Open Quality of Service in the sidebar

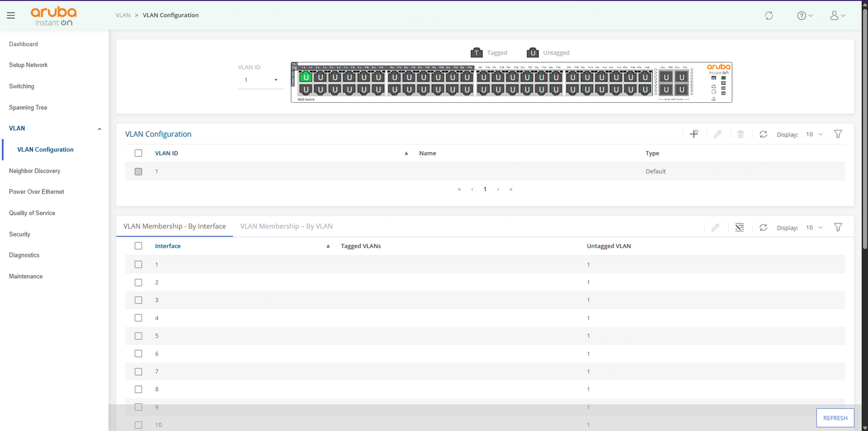point(32,213)
